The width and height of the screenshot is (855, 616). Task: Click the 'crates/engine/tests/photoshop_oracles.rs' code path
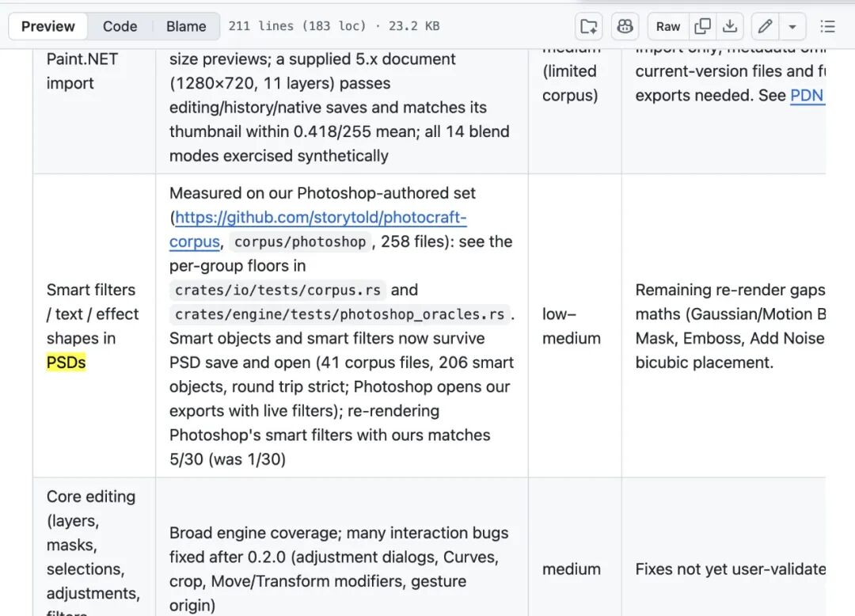point(340,314)
